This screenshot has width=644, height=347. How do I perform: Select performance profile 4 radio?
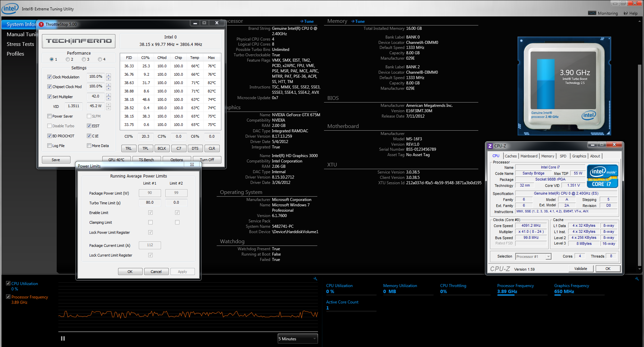[x=100, y=59]
